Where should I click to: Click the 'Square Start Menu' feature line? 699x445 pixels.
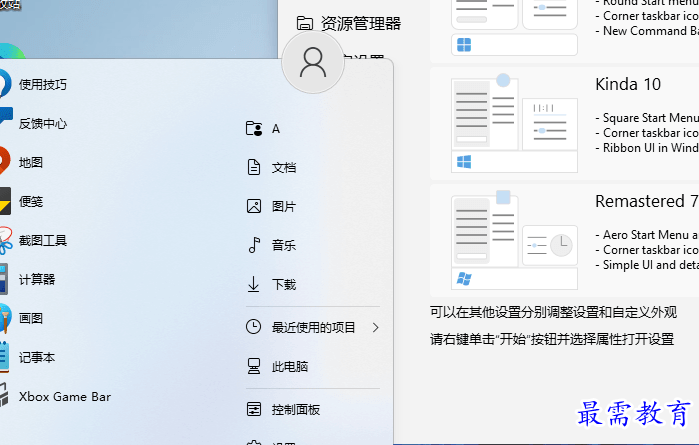click(x=647, y=118)
